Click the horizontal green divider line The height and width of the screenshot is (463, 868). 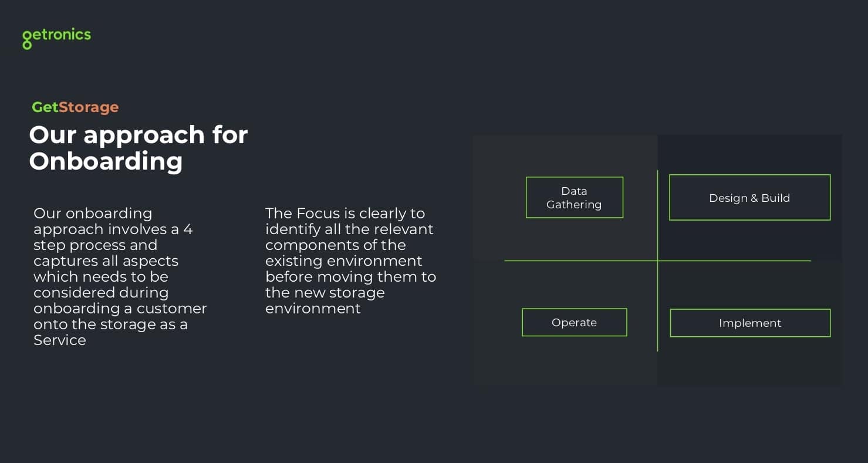click(581, 261)
